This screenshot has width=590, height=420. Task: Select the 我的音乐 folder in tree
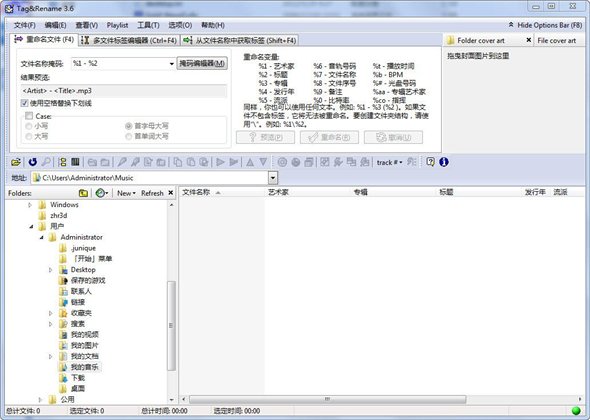(84, 367)
